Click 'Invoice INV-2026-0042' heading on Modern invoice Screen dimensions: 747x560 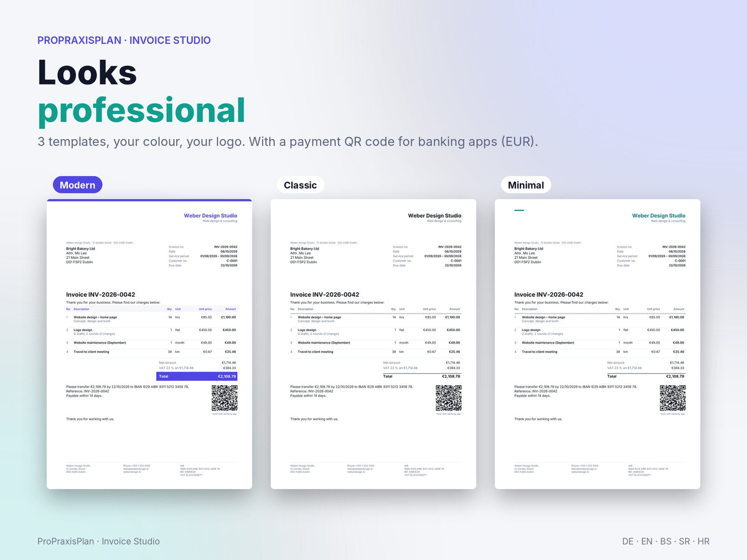coord(100,295)
